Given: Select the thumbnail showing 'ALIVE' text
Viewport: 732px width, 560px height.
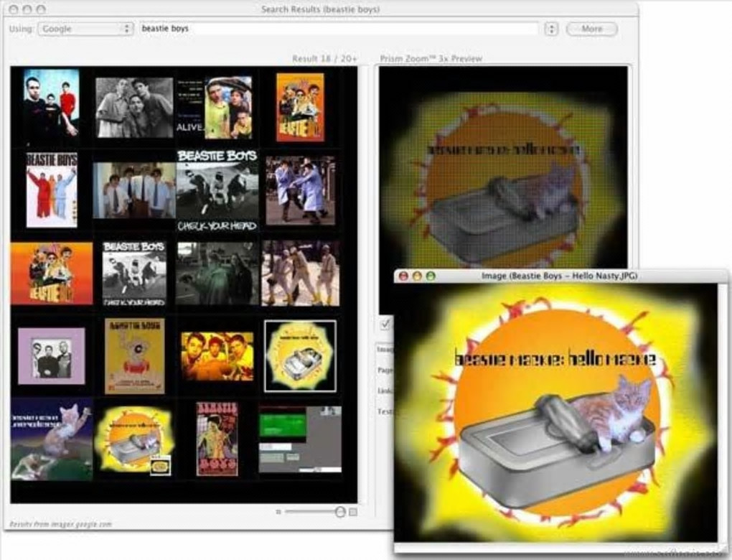Looking at the screenshot, I should (215, 108).
